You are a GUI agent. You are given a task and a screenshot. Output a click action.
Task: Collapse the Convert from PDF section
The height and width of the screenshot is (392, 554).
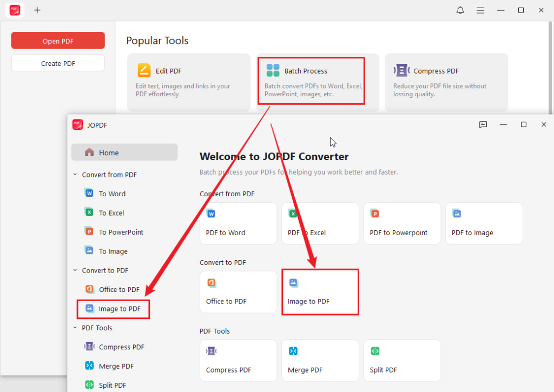click(x=75, y=175)
